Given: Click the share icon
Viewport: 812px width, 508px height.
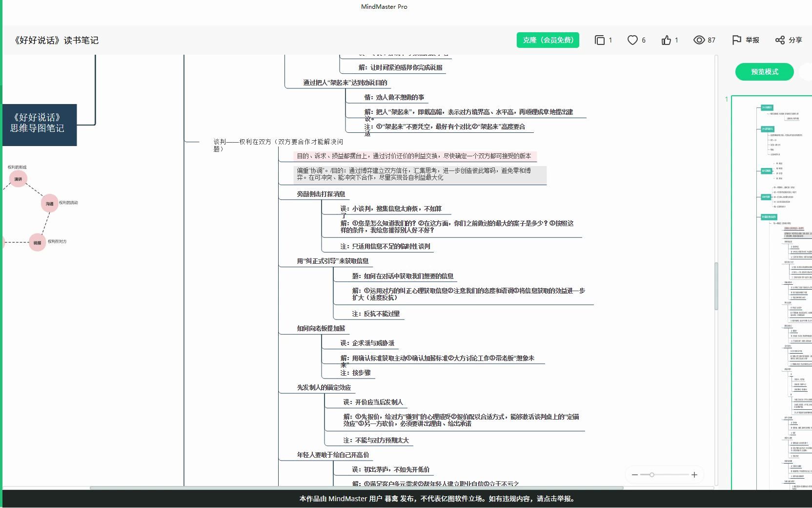Looking at the screenshot, I should point(780,40).
